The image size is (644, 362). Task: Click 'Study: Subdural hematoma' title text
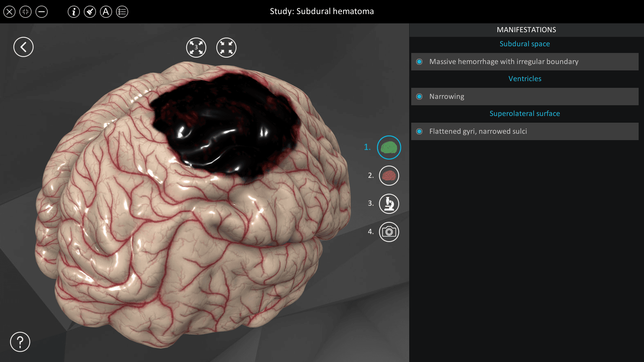[322, 11]
